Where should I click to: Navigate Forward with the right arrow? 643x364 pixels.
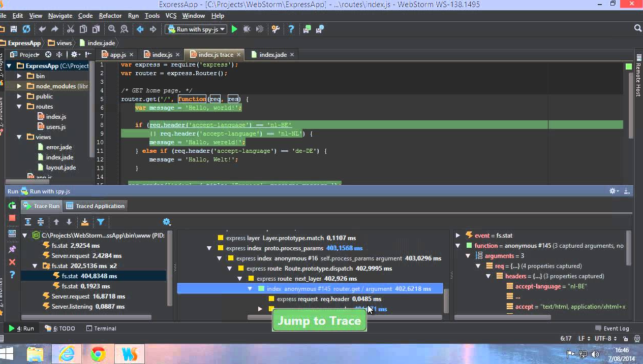(x=153, y=29)
